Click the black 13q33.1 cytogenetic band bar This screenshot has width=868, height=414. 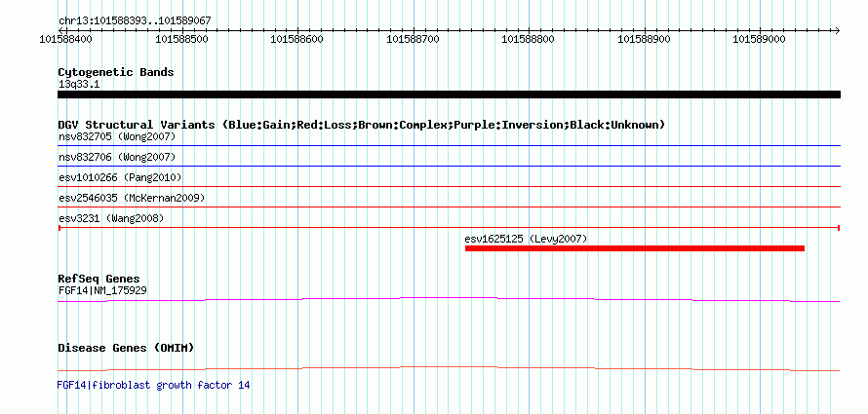449,94
